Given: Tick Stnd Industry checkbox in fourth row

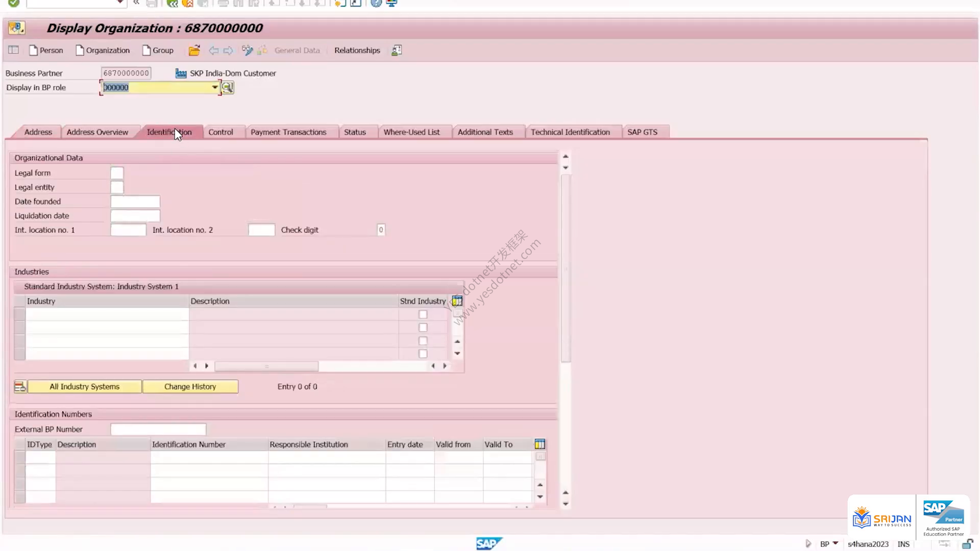Looking at the screenshot, I should pos(423,354).
